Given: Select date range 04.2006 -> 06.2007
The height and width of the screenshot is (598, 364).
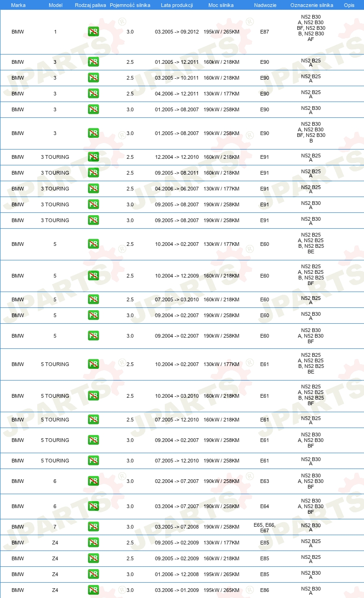Looking at the screenshot, I should coord(177,189).
